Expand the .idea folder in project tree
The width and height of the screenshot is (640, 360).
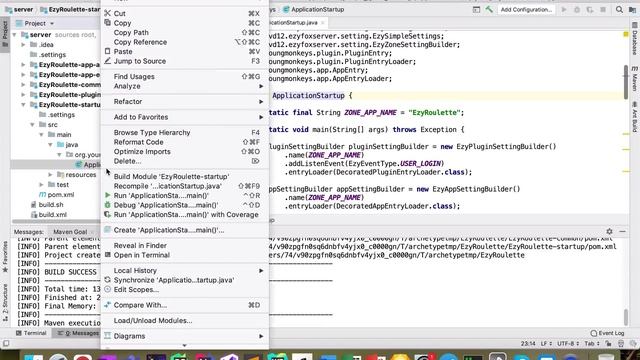click(23, 45)
